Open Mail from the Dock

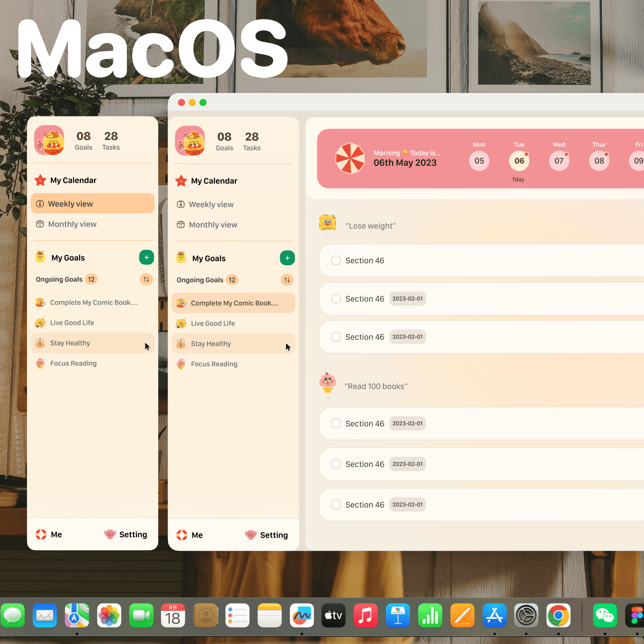[45, 615]
